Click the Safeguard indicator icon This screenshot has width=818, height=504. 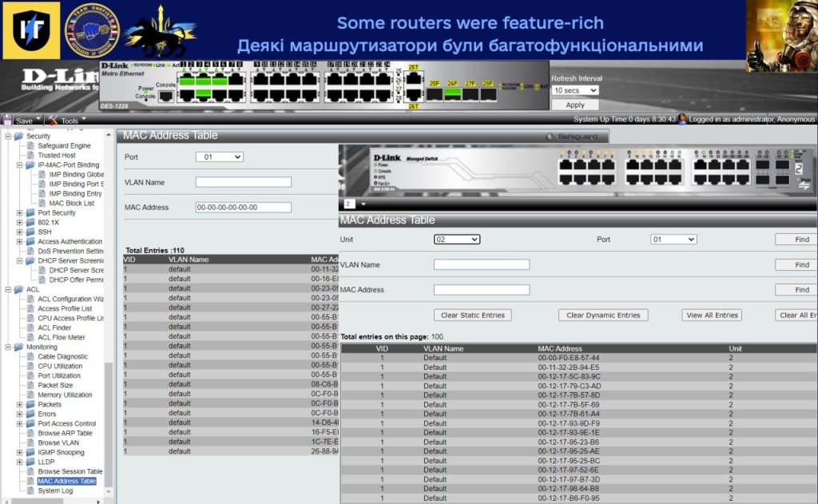550,137
